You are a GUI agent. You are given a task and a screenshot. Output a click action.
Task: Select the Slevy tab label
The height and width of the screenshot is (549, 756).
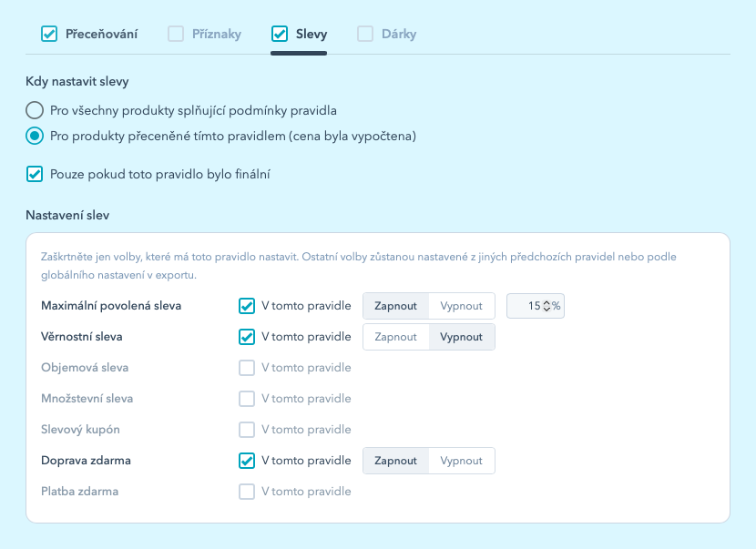pos(312,35)
